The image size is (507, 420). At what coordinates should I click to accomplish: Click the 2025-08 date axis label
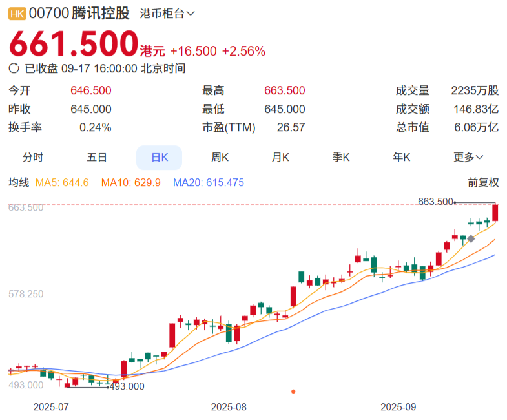[x=229, y=407]
